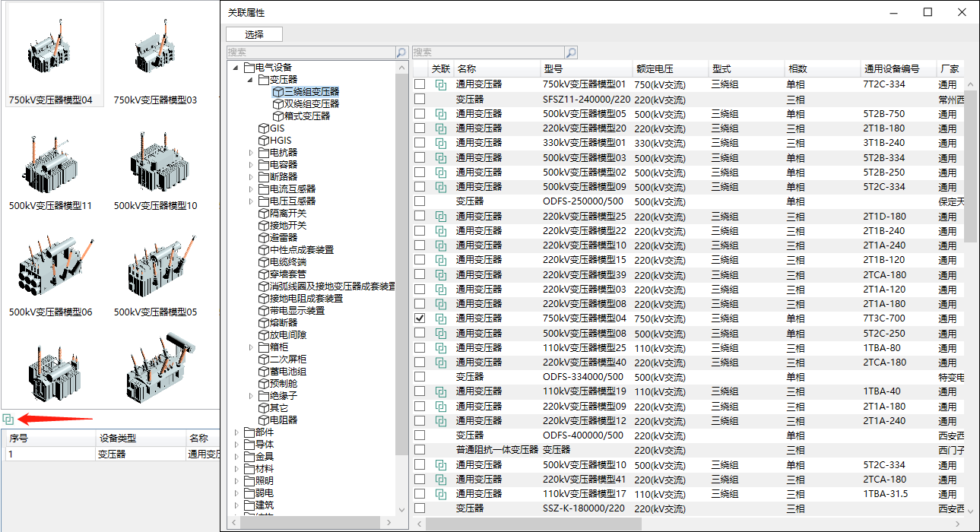
Task: Expand the 电抗器 tree node
Action: (x=252, y=153)
